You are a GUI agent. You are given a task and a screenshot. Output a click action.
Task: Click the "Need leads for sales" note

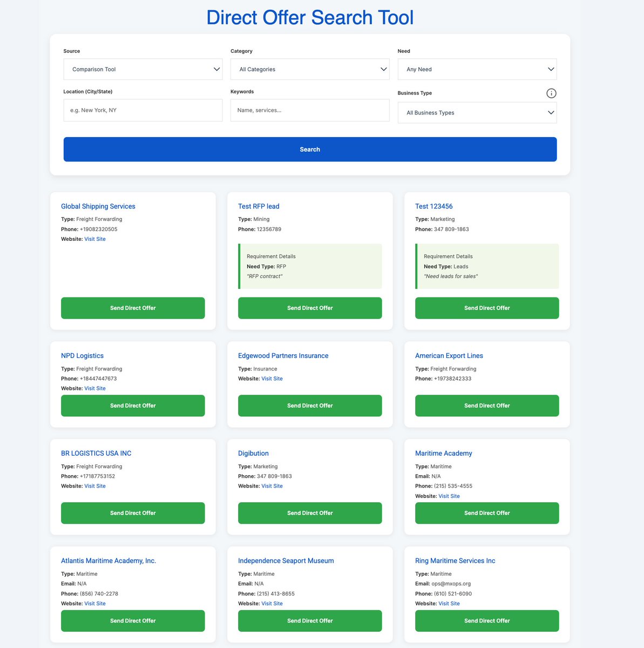[451, 276]
